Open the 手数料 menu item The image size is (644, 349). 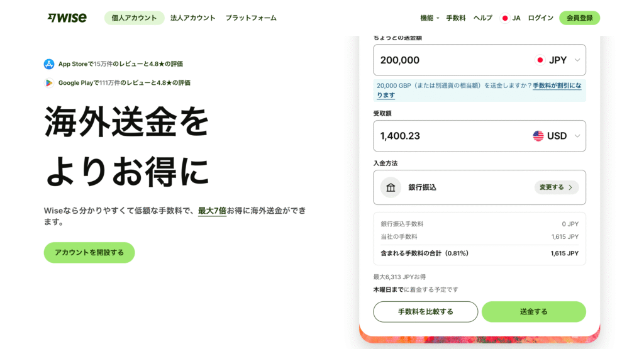click(x=455, y=18)
